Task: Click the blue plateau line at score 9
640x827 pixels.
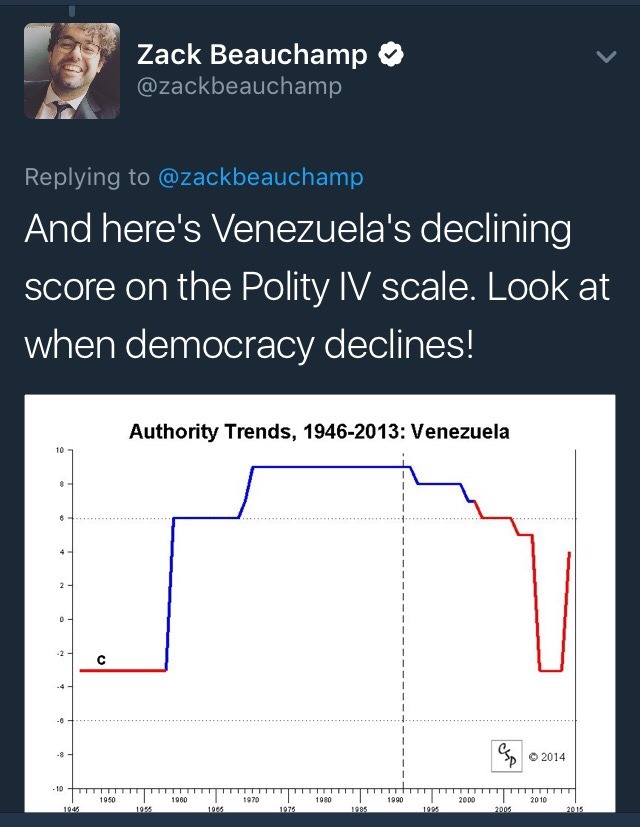Action: tap(330, 467)
